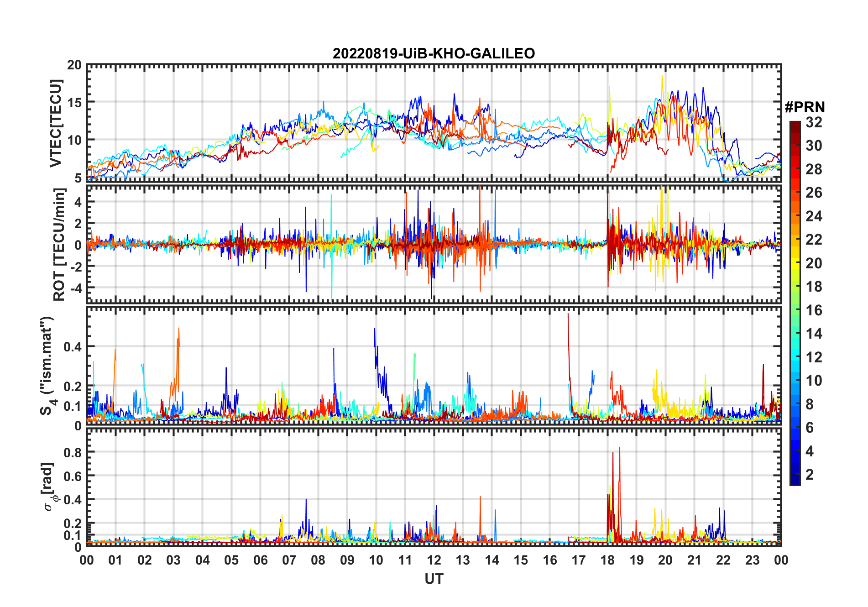868x607 pixels.
Task: Select colorbar tick label 16
Action: [x=814, y=310]
